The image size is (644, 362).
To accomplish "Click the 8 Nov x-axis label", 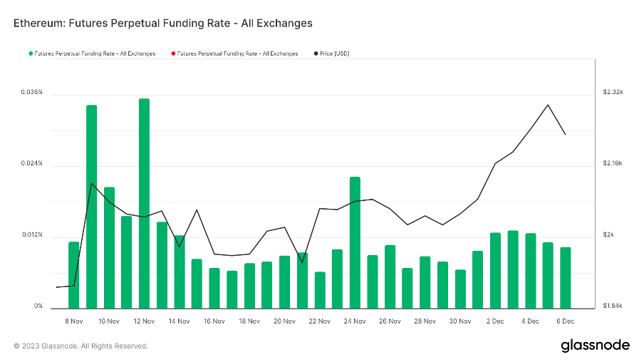I will point(74,321).
